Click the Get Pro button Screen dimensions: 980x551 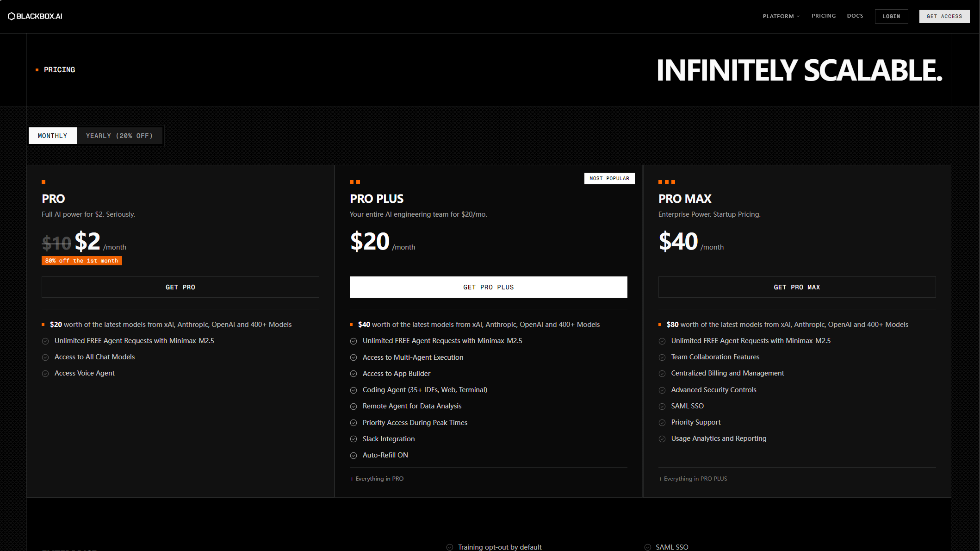pos(180,287)
